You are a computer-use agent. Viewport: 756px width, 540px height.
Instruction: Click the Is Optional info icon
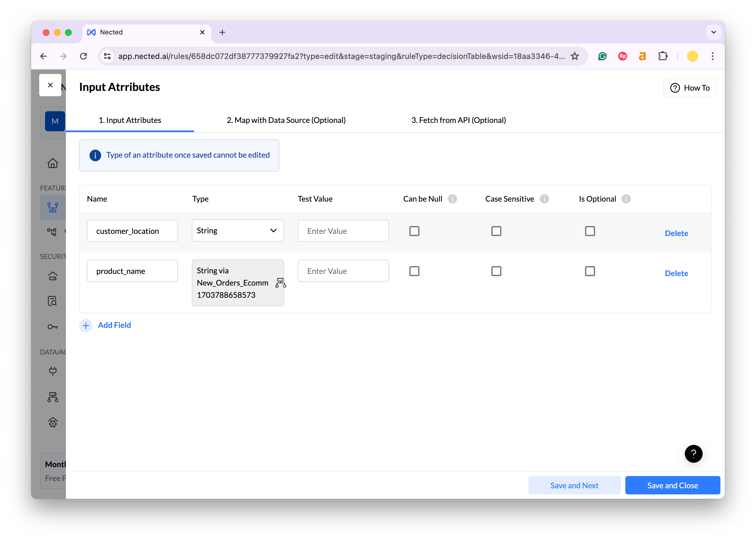click(626, 199)
